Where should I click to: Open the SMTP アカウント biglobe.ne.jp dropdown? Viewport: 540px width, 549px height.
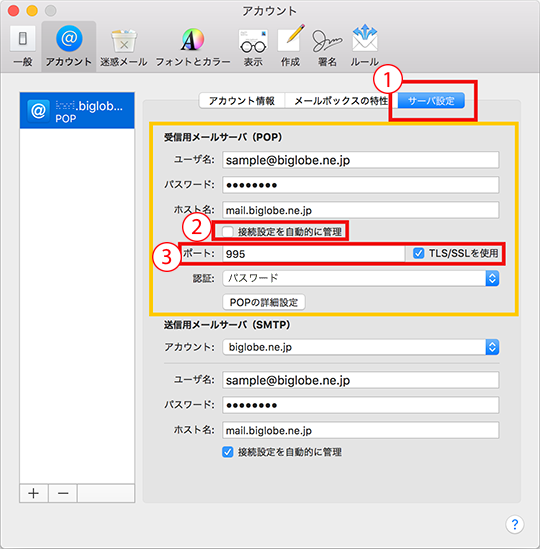pyautogui.click(x=361, y=347)
